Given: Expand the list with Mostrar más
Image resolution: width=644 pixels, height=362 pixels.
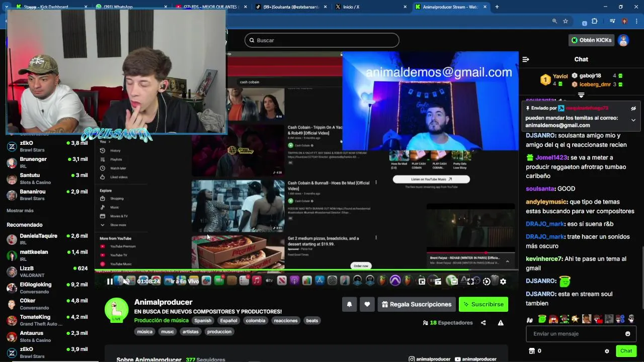Looking at the screenshot, I should click(x=20, y=211).
